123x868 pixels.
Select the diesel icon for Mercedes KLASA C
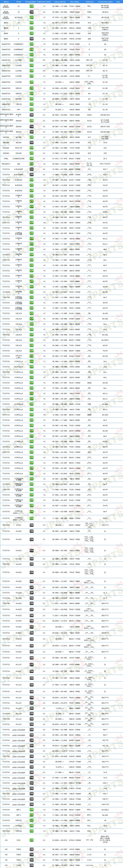(x=31, y=115)
